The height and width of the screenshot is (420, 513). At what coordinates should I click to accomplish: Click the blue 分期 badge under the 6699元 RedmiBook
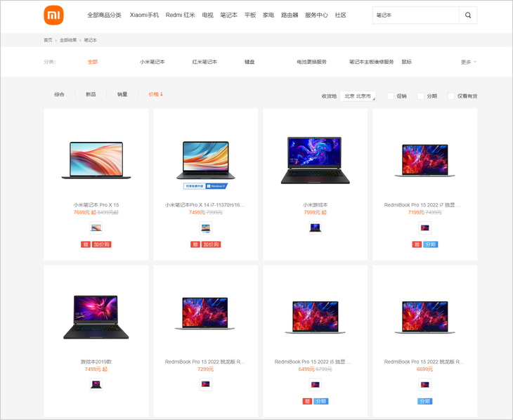click(425, 401)
